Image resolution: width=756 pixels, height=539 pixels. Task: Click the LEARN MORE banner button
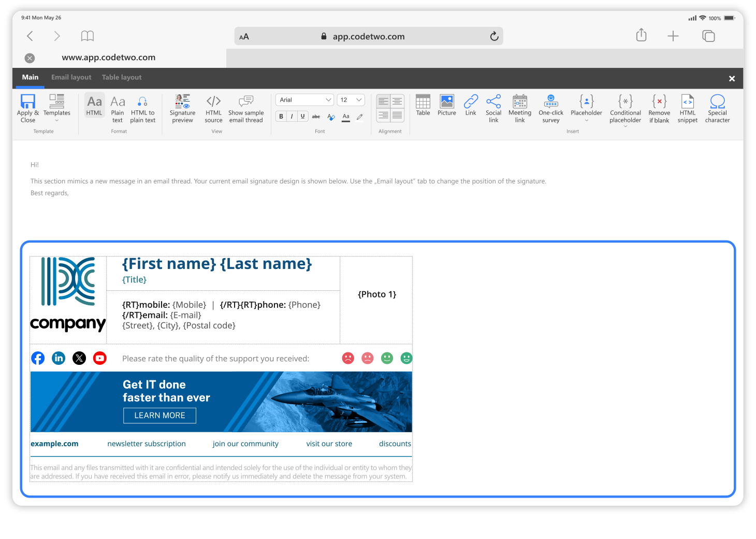159,416
